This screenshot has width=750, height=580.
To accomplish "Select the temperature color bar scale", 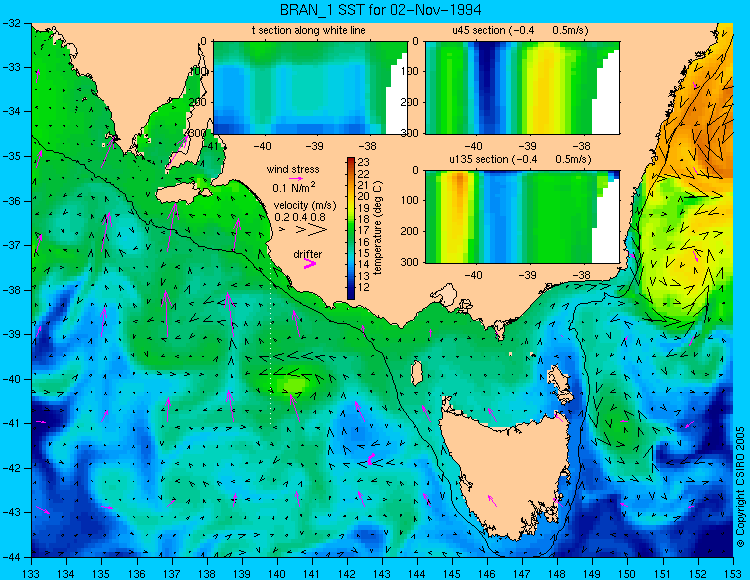I will [351, 228].
